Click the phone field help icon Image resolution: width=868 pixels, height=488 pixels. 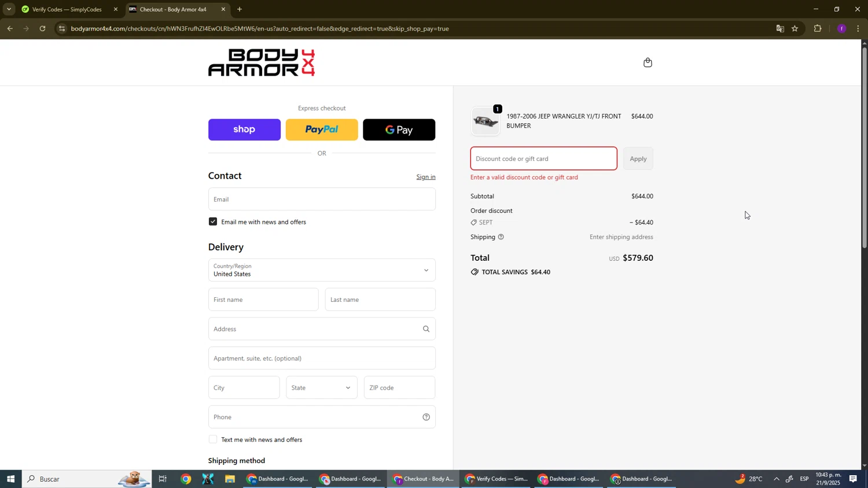tap(426, 417)
